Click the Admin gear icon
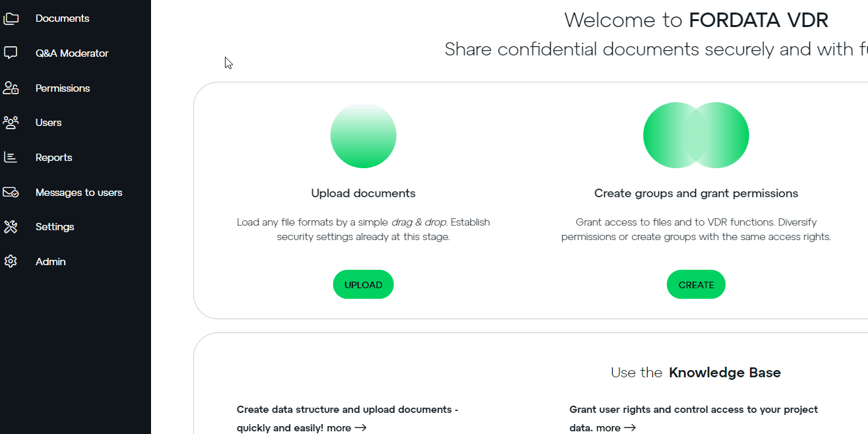 11,261
